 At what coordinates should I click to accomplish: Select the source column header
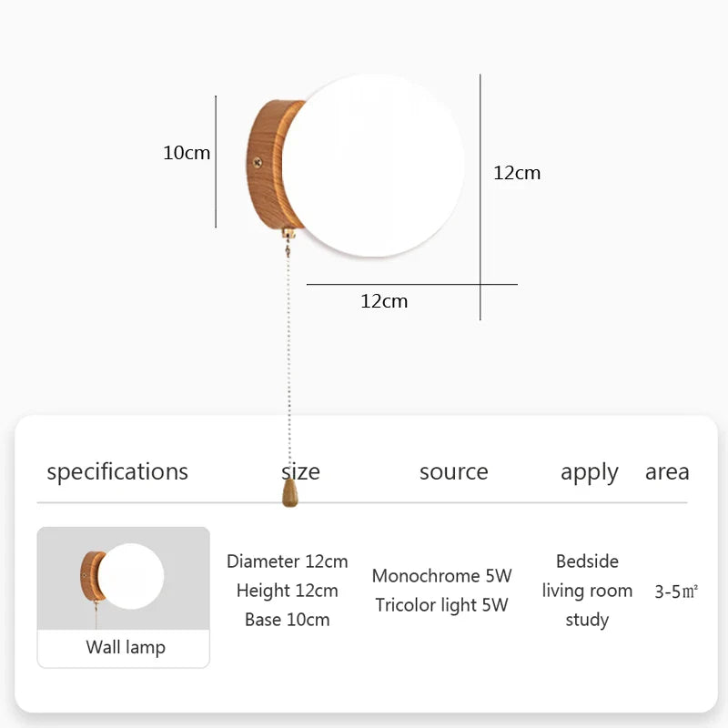[453, 471]
